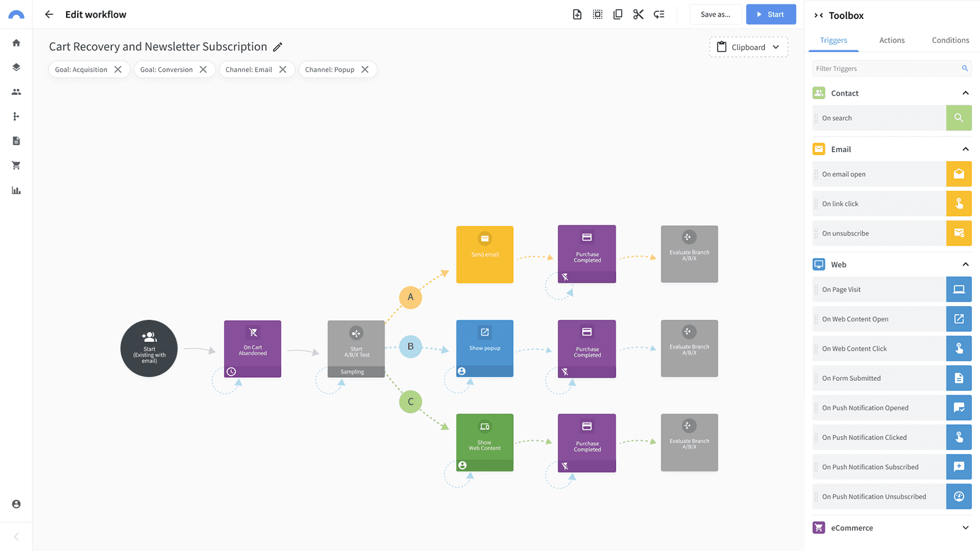The width and height of the screenshot is (980, 551).
Task: Click Save as... in the top bar
Action: 715,13
